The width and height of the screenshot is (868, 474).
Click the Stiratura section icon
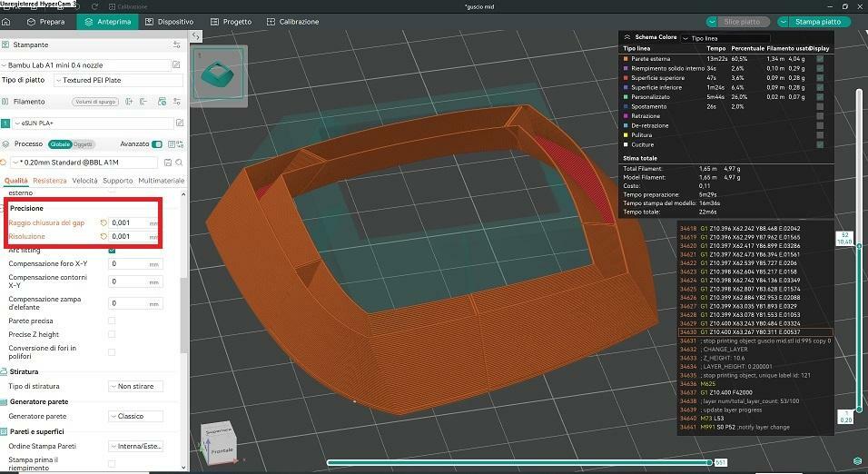pyautogui.click(x=5, y=371)
